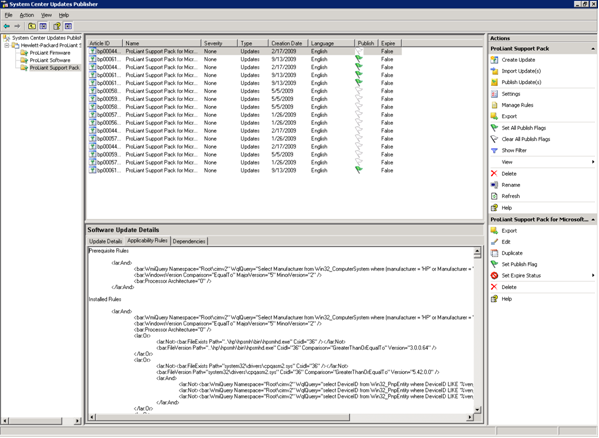Select the ProLiant Software tree item
599x438 pixels.
coord(50,60)
